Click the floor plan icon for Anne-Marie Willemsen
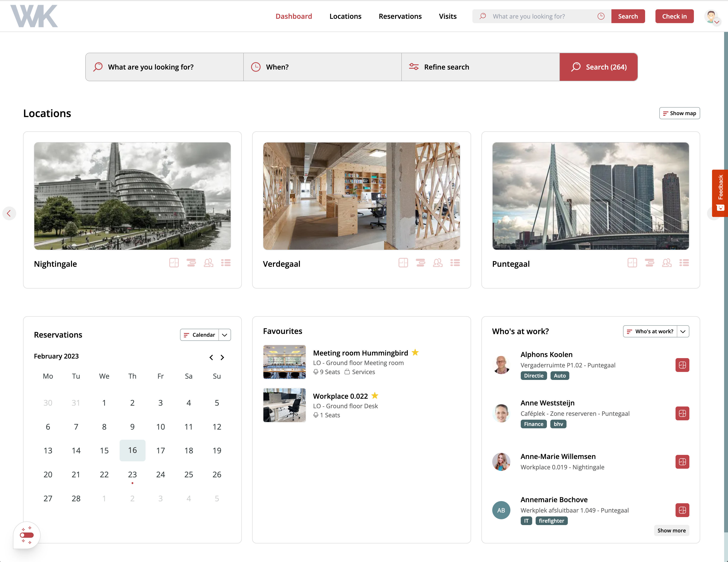Viewport: 728px width, 562px height. coord(682,462)
